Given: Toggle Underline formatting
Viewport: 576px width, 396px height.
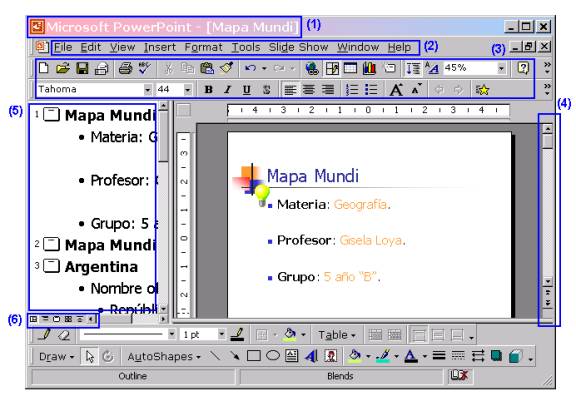Looking at the screenshot, I should [247, 90].
